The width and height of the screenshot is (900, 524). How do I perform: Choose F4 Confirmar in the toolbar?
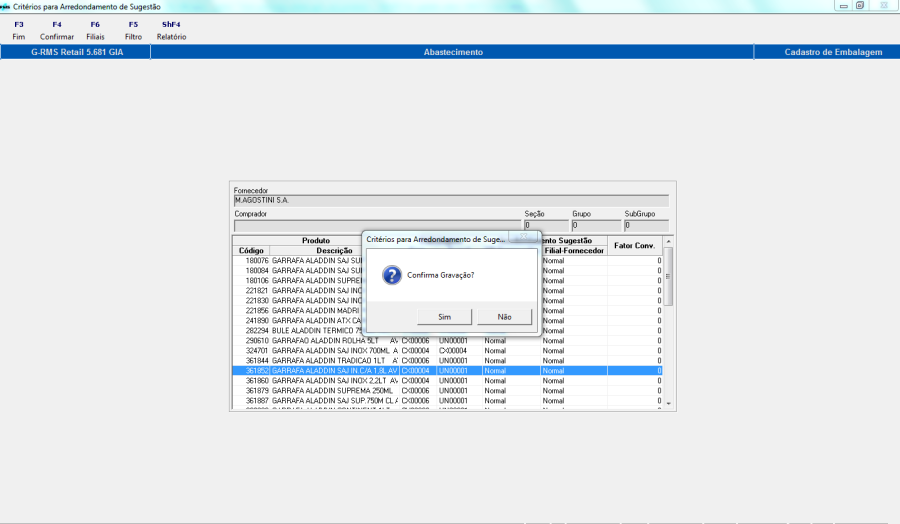(x=57, y=30)
